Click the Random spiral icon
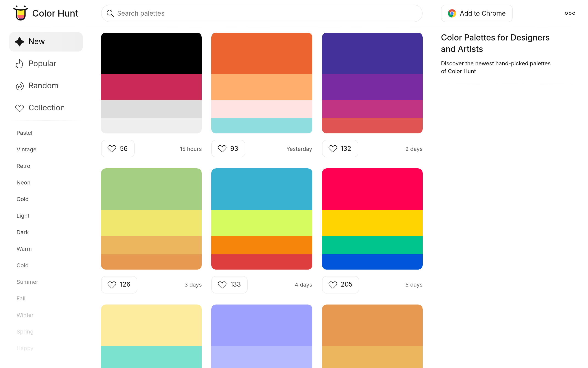The image size is (588, 368). (20, 86)
